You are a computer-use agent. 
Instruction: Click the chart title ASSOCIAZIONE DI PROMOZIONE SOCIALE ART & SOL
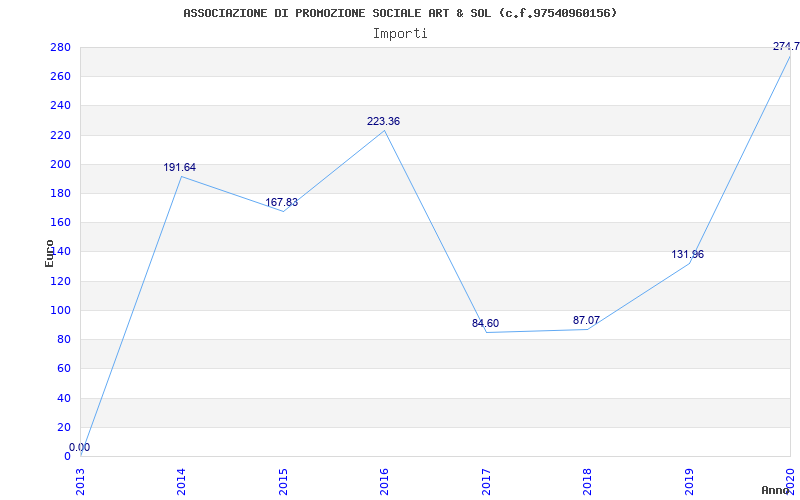400,13
